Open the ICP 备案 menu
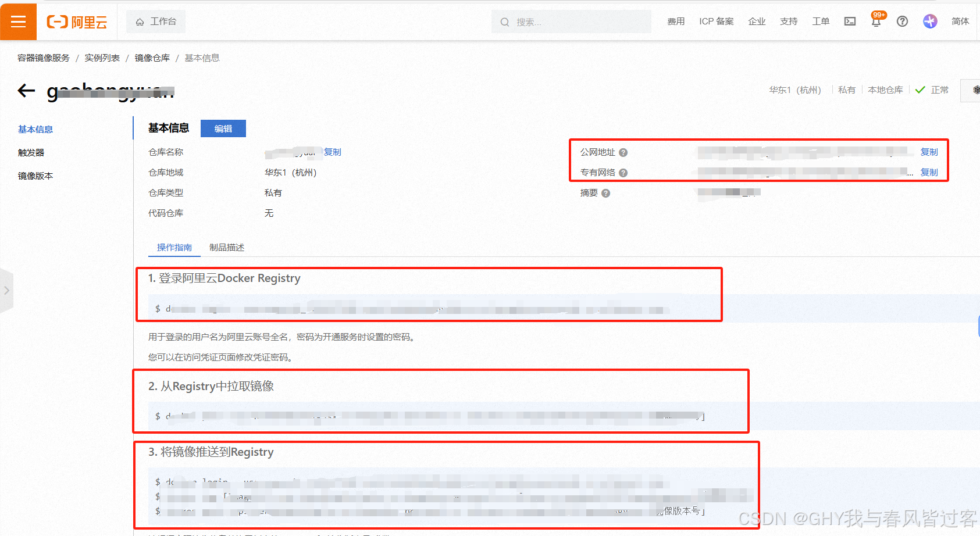 pyautogui.click(x=717, y=22)
